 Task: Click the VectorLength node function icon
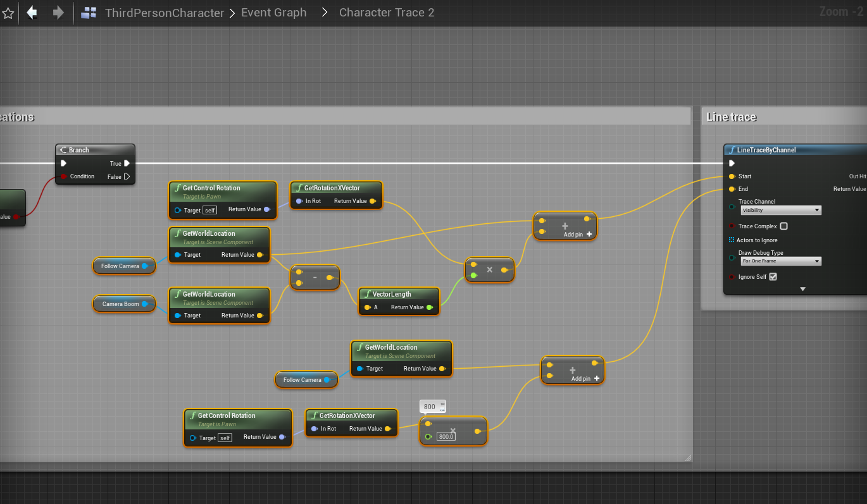pos(367,294)
